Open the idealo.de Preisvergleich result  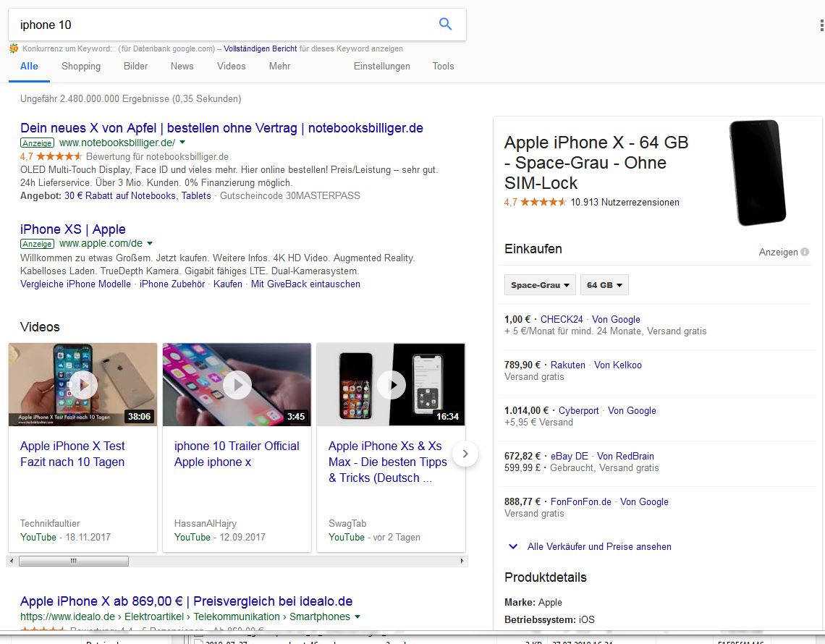pyautogui.click(x=186, y=601)
